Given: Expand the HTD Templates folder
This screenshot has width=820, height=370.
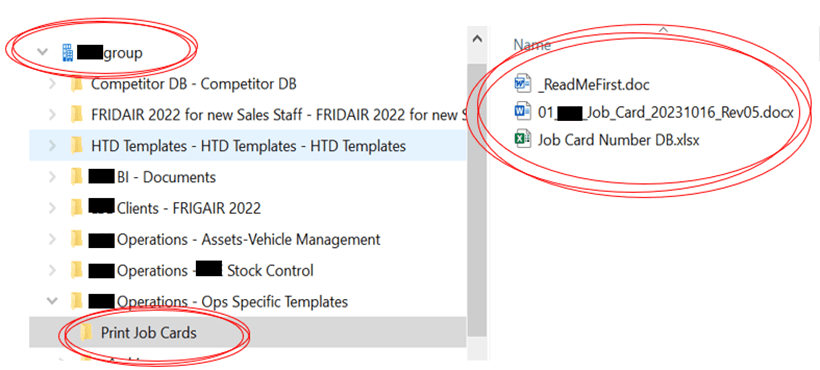Looking at the screenshot, I should click(52, 146).
